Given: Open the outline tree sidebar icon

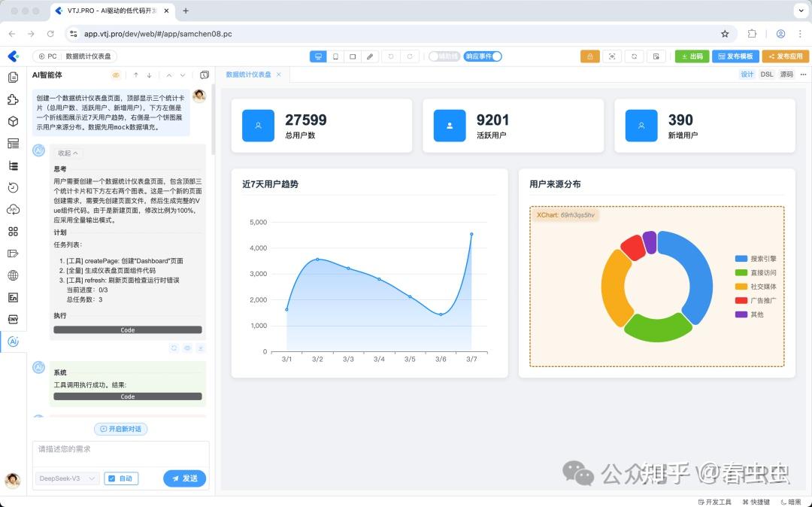Looking at the screenshot, I should click(x=14, y=165).
